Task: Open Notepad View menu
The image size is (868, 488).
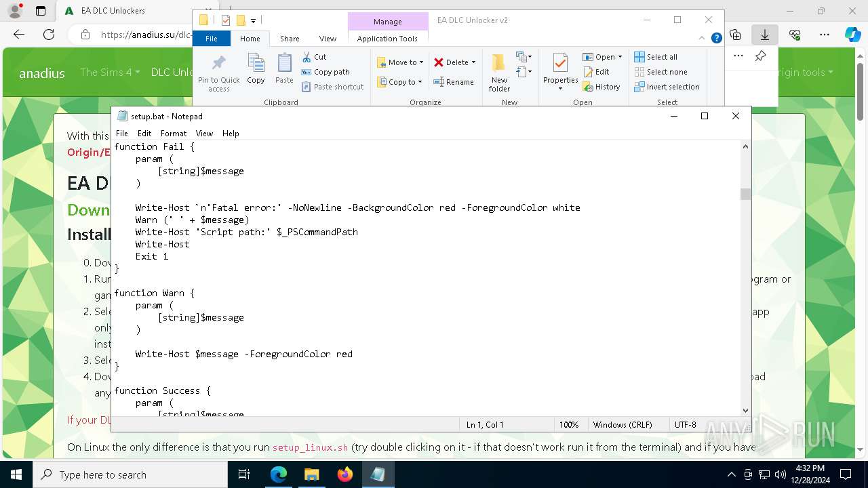Action: (204, 134)
